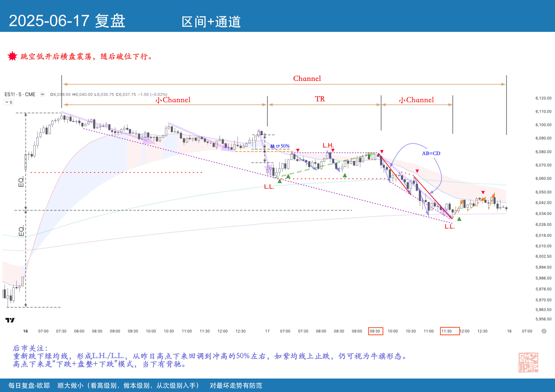Click the red starburst icon beside headline
The width and height of the screenshot is (555, 392).
point(12,56)
